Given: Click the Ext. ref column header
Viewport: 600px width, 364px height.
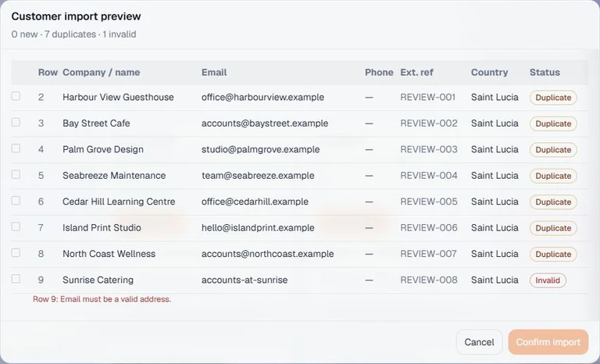Looking at the screenshot, I should [416, 73].
